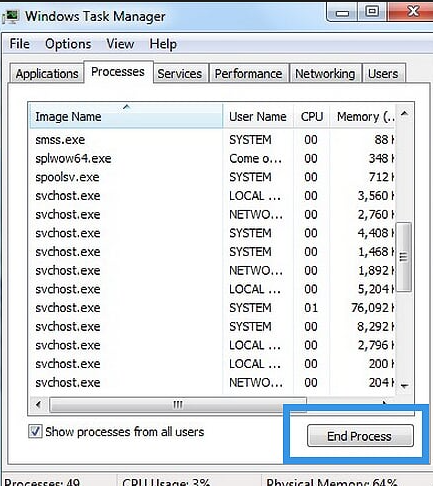Screen dimensions: 435x486
Task: Click the horizontal scrollbar thumb
Action: [178, 405]
